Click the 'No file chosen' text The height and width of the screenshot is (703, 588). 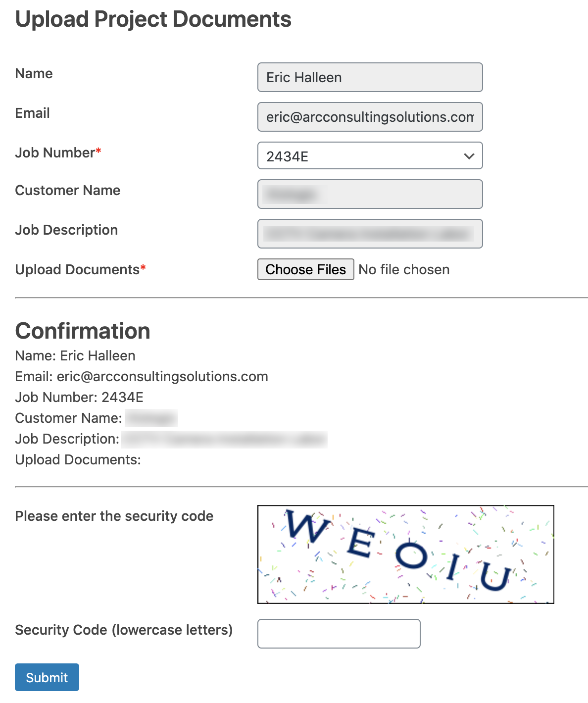[404, 270]
